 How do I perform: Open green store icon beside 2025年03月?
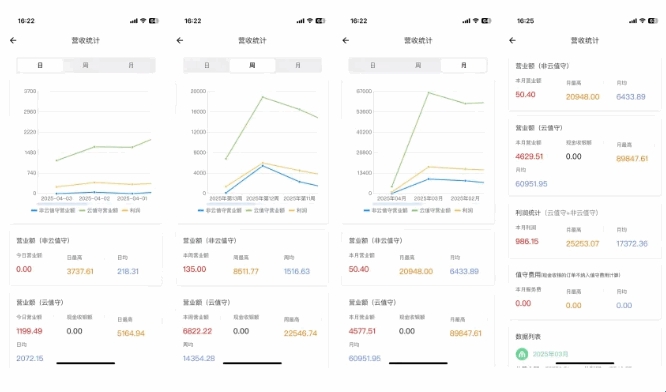point(522,354)
